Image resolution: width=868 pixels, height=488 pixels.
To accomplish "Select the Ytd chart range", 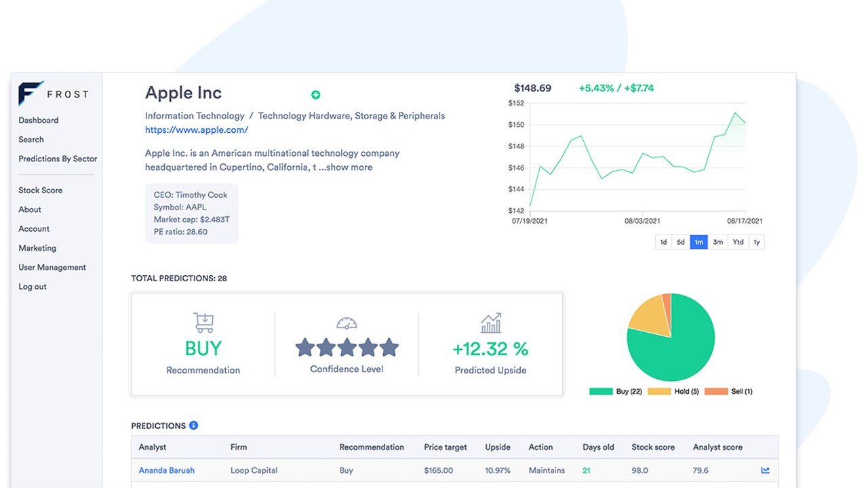I will tap(738, 242).
